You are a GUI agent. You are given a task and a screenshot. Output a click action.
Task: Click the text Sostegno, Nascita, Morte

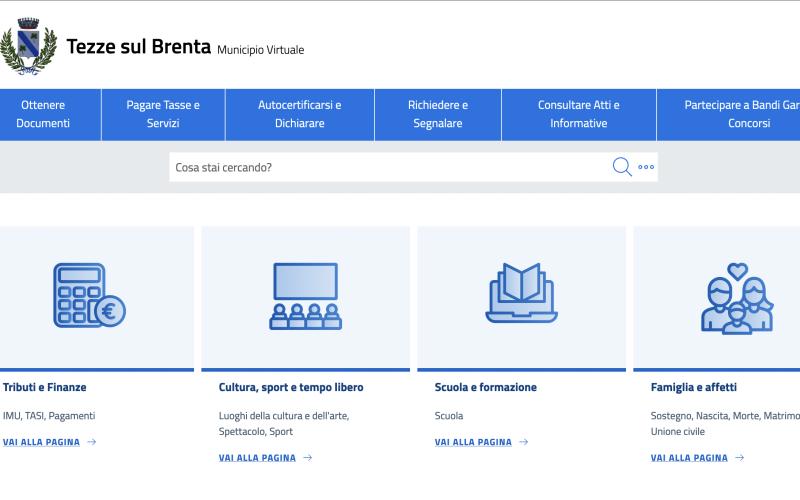coord(706,416)
